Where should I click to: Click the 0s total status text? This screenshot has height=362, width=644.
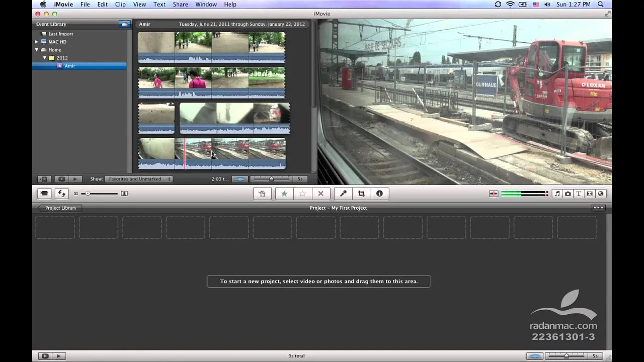pyautogui.click(x=296, y=356)
